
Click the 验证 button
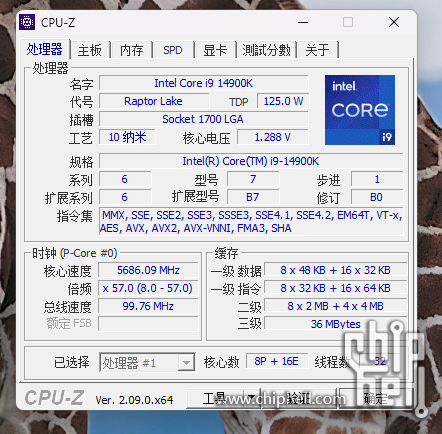[x=298, y=398]
